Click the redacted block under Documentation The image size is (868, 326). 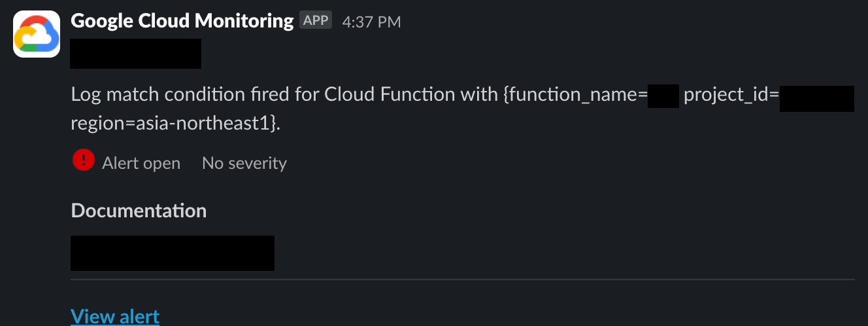(x=173, y=253)
